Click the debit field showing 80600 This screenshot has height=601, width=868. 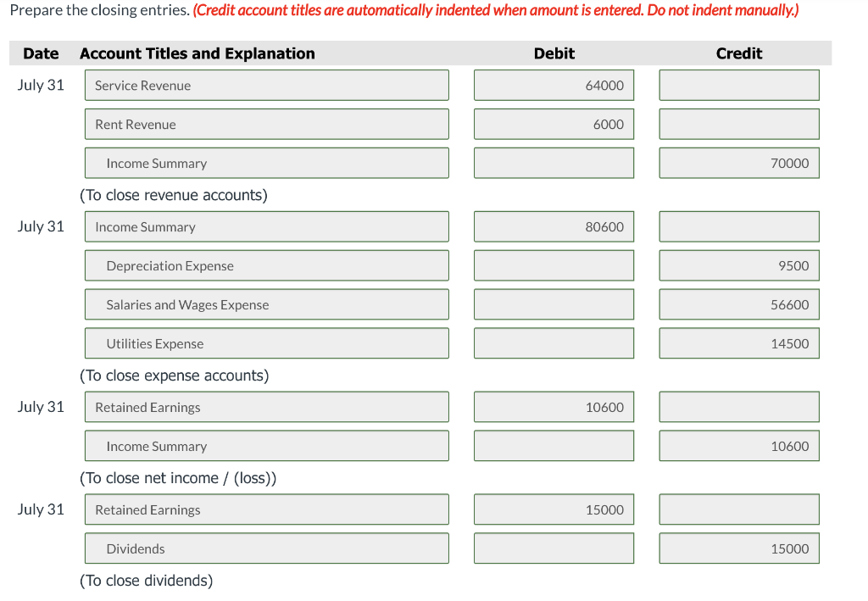[x=554, y=226]
